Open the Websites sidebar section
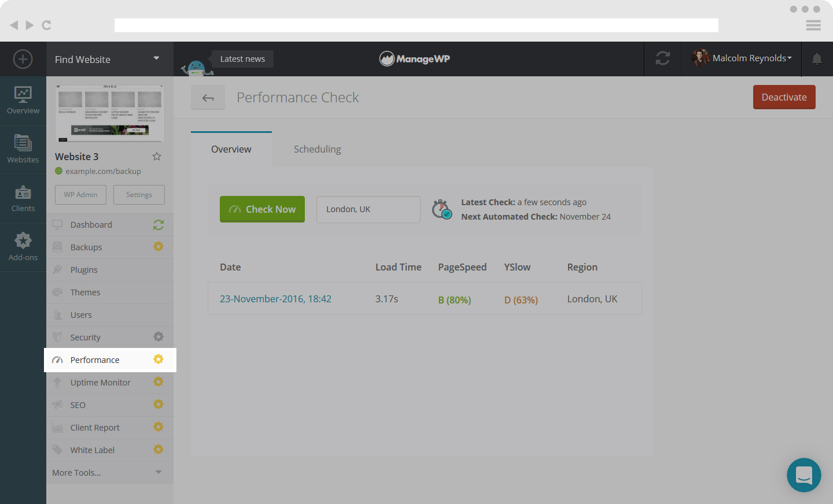The height and width of the screenshot is (504, 833). click(x=23, y=149)
